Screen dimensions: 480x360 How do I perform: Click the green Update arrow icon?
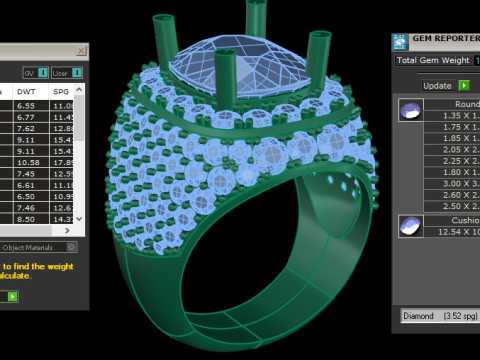pos(464,86)
